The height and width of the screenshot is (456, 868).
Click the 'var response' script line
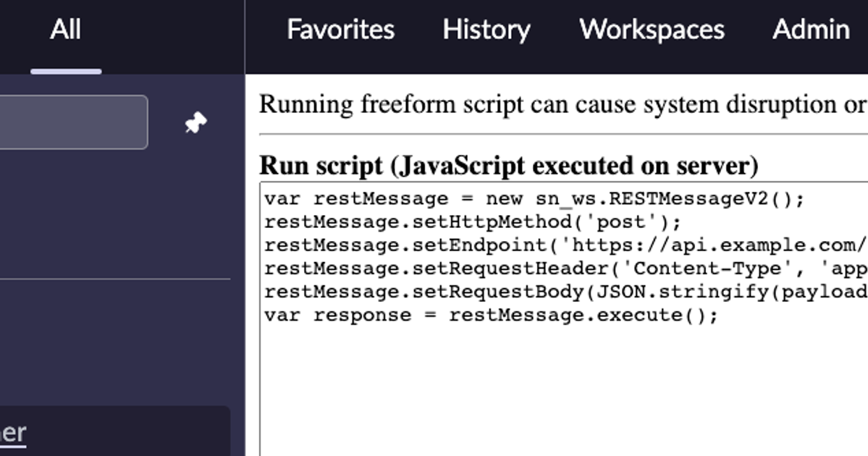coord(491,315)
